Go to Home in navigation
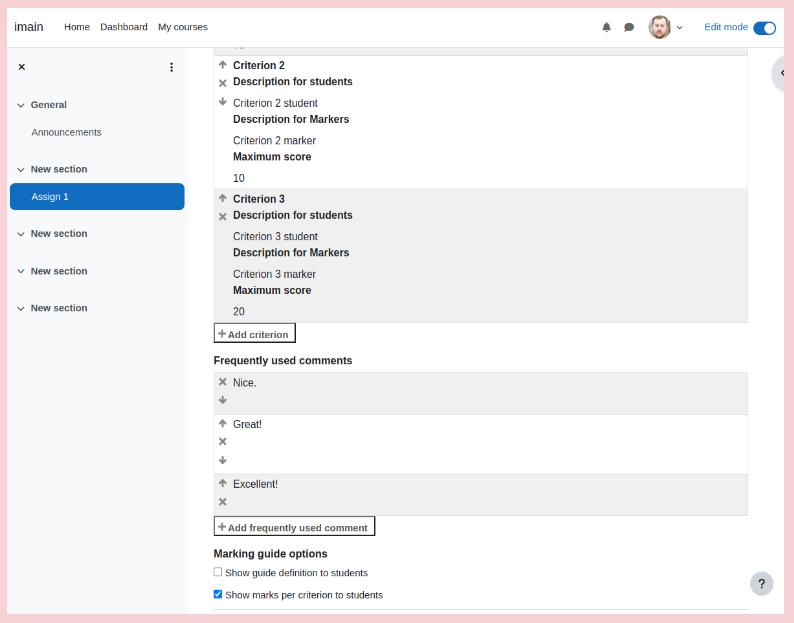 (x=77, y=27)
